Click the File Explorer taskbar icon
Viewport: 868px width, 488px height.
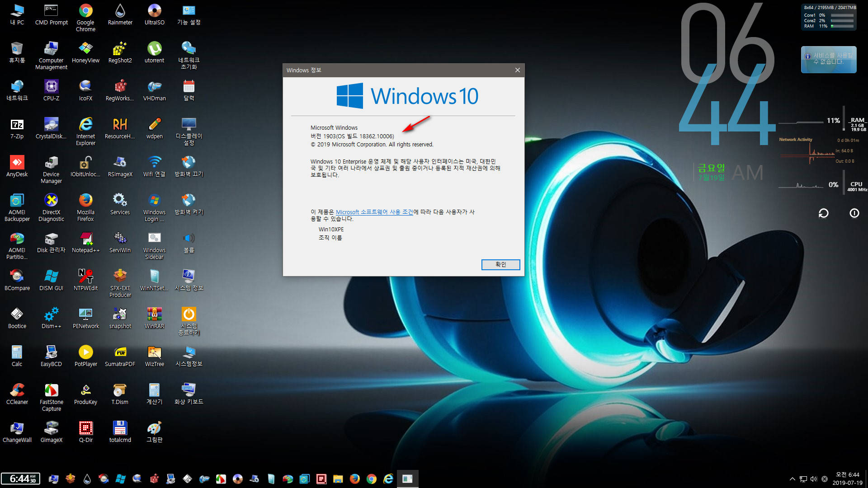tap(338, 479)
